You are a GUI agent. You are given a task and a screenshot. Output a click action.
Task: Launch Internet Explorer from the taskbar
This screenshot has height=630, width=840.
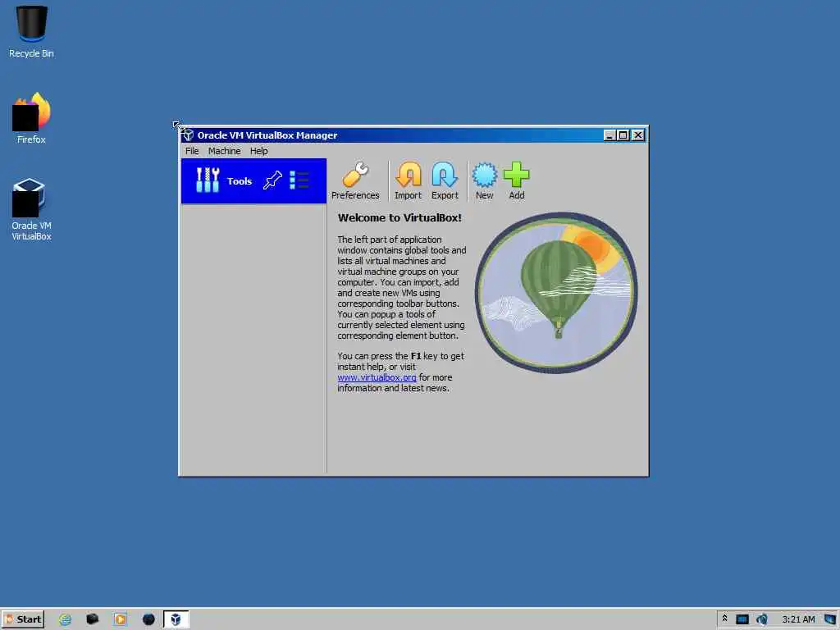65,619
